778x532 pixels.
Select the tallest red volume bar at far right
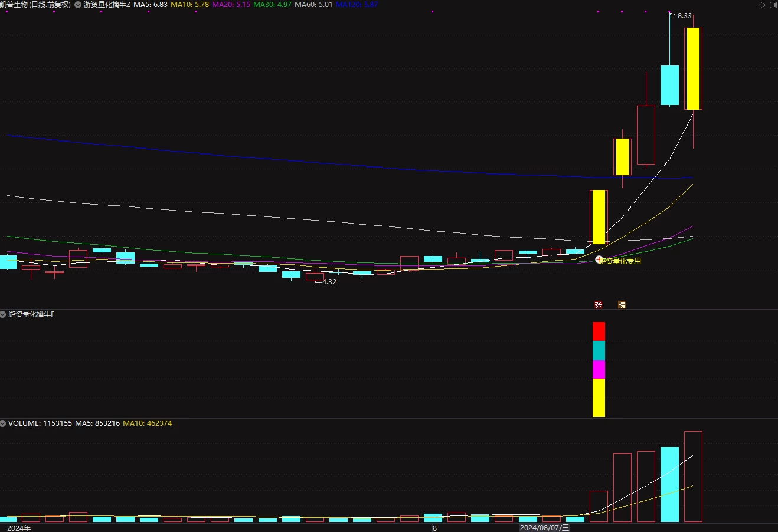pos(693,477)
